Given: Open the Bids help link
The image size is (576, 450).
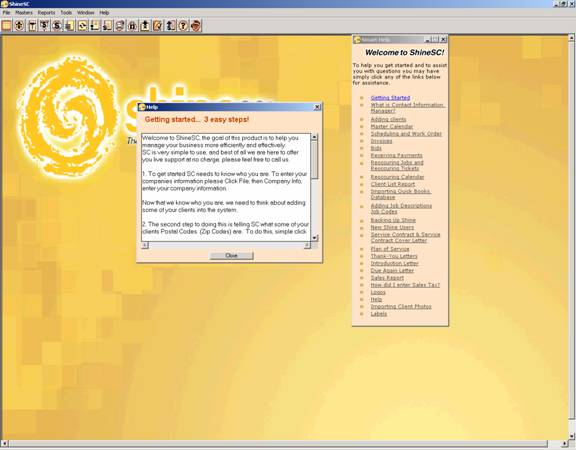Looking at the screenshot, I should [376, 148].
